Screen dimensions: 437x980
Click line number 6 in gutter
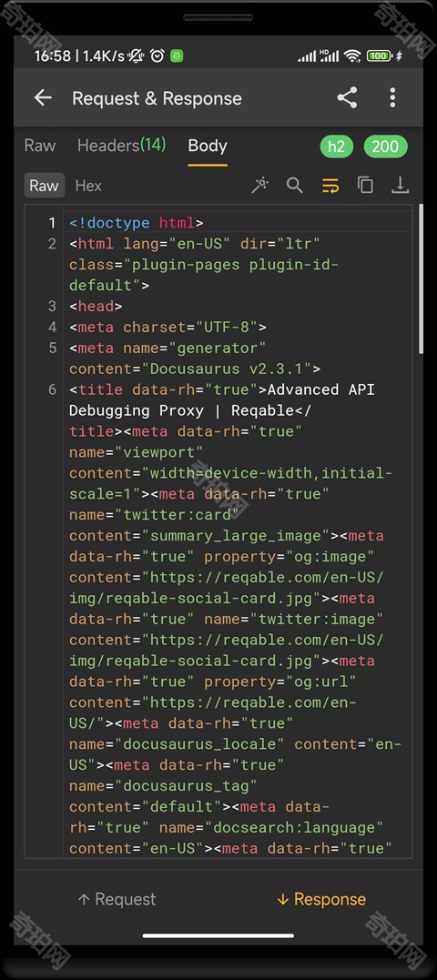point(53,389)
